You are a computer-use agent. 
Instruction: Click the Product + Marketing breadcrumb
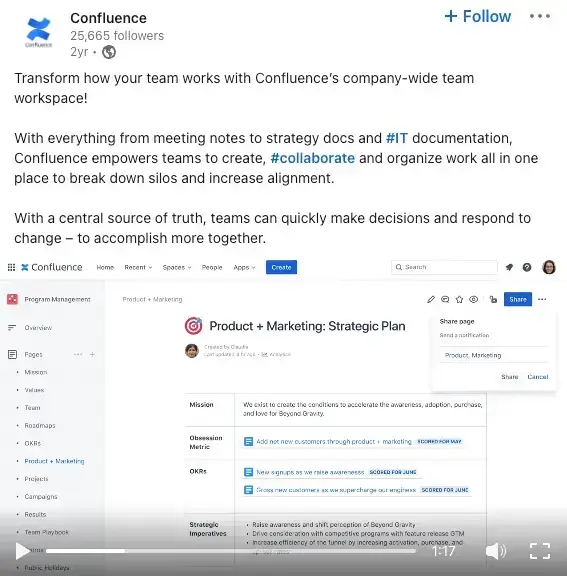pyautogui.click(x=152, y=299)
